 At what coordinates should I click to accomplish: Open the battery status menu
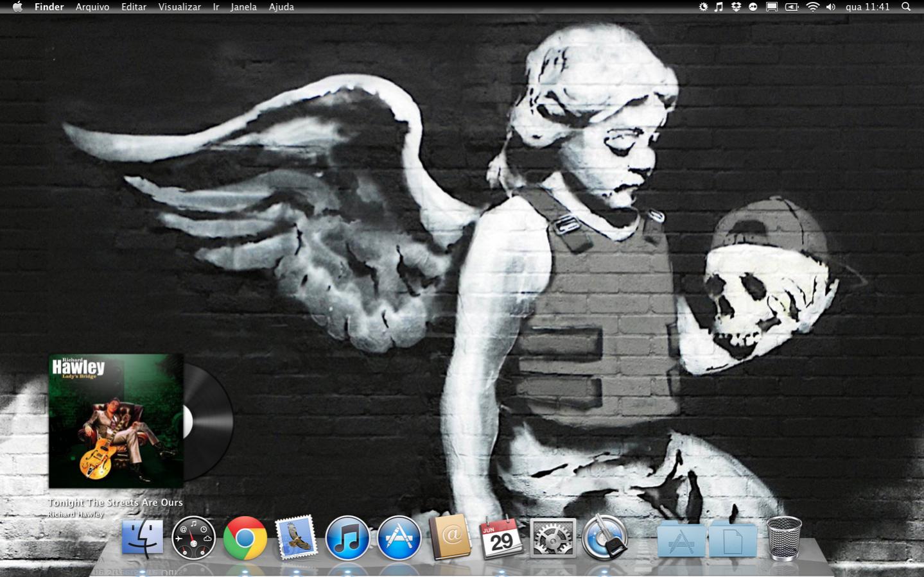[792, 6]
